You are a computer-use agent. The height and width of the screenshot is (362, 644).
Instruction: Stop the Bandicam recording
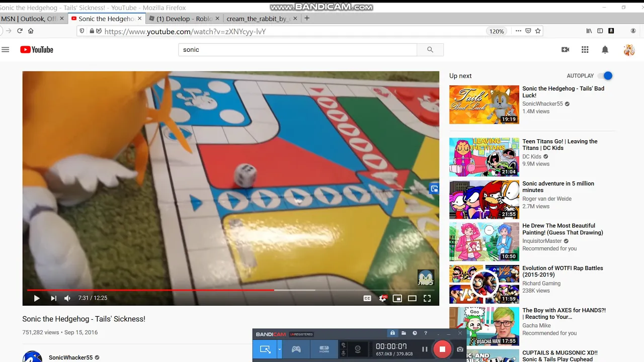point(442,349)
